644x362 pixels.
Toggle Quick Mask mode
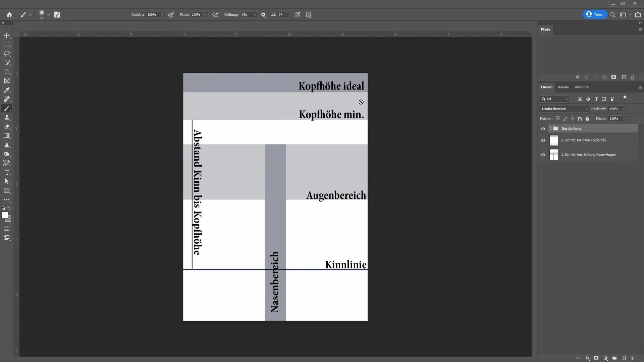(x=7, y=228)
